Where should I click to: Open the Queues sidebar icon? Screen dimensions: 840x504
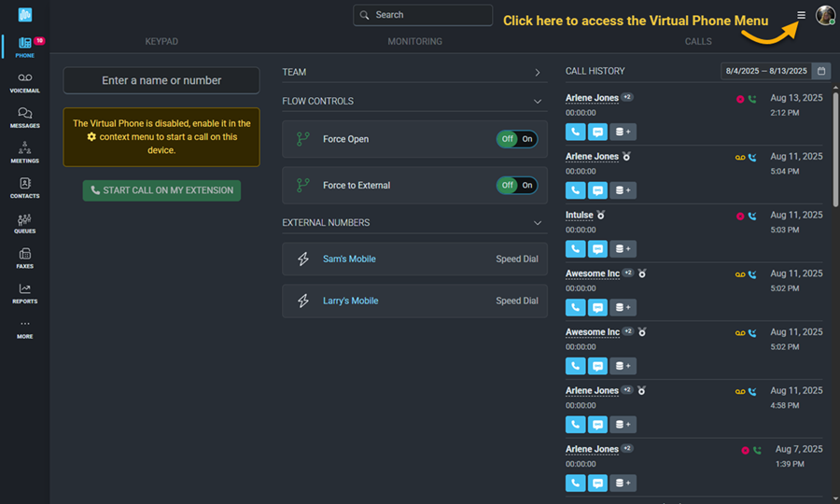click(x=24, y=223)
